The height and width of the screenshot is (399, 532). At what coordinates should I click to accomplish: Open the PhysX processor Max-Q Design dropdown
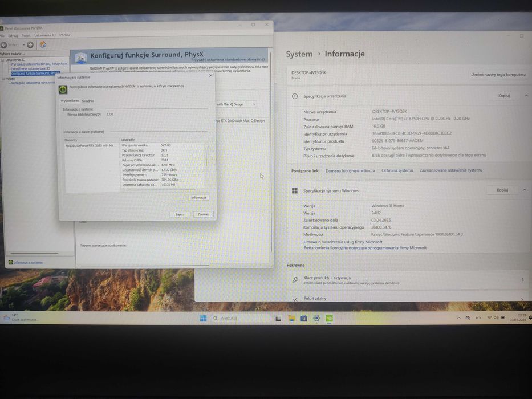tap(236, 104)
